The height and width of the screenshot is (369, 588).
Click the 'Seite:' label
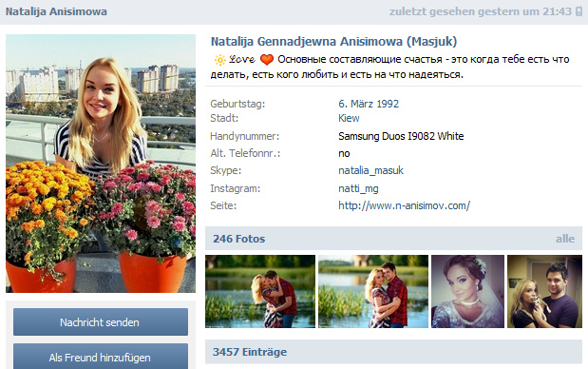click(x=223, y=205)
